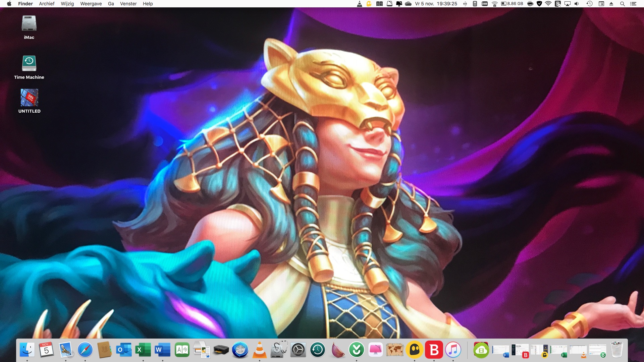Open the Finder menu
Image resolution: width=644 pixels, height=362 pixels.
coord(25,4)
